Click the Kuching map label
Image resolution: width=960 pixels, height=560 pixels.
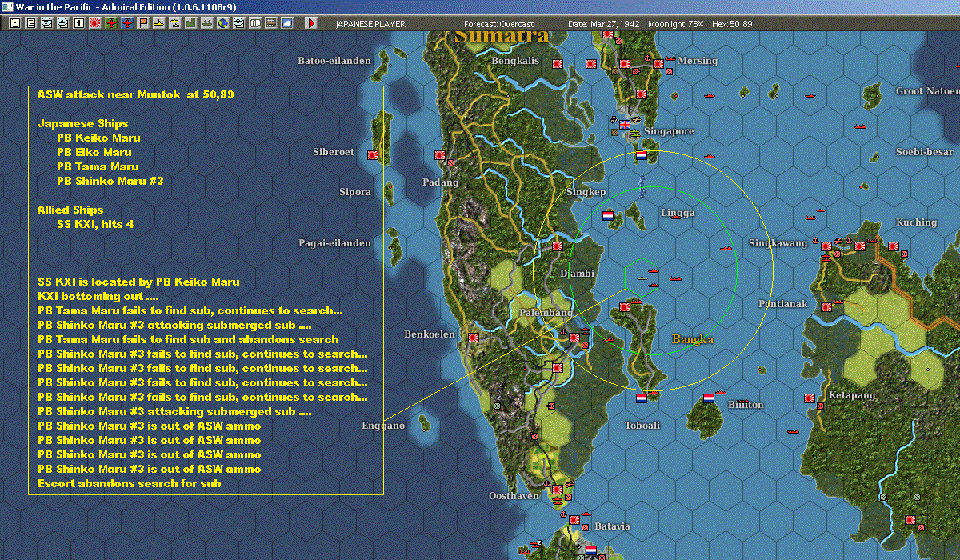(916, 222)
